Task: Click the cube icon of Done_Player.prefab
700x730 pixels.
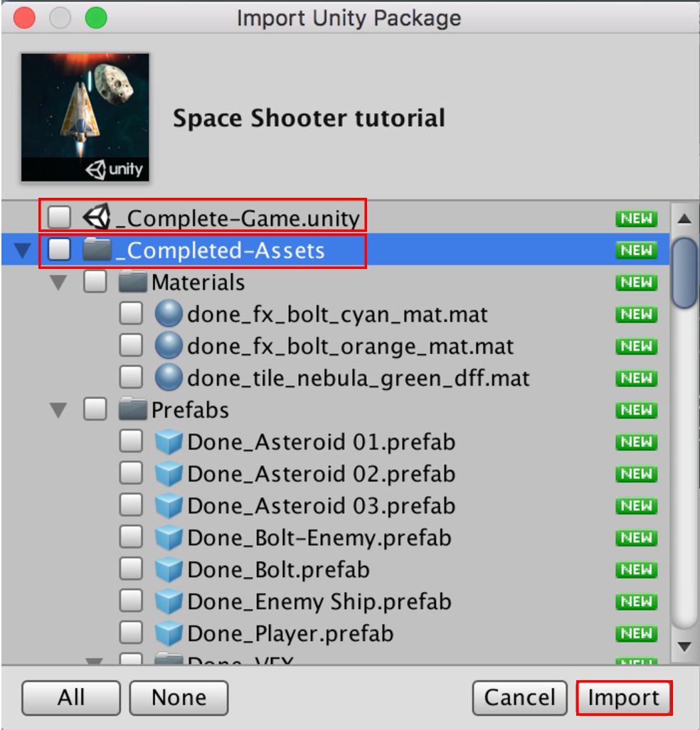Action: click(168, 633)
